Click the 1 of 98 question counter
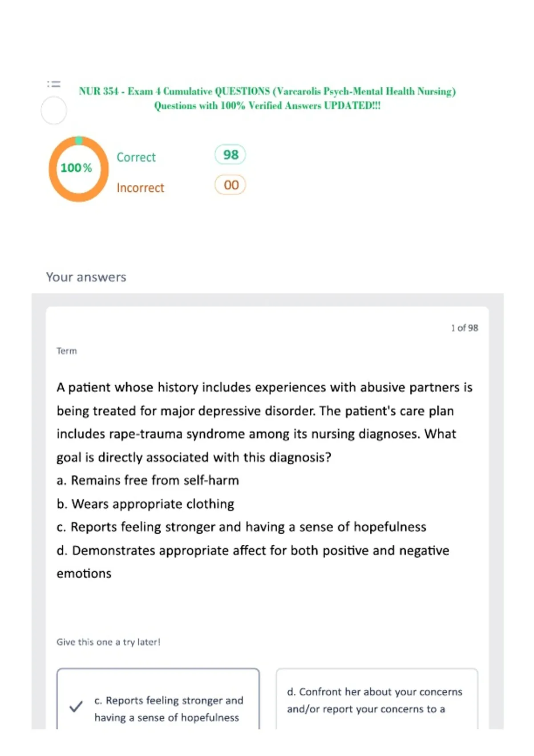This screenshot has height=756, width=534. [465, 328]
